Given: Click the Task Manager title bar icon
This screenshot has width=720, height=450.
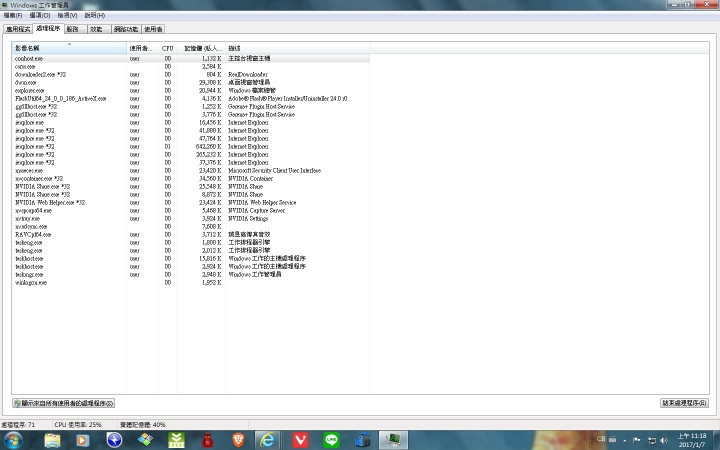Looking at the screenshot, I should pos(5,5).
